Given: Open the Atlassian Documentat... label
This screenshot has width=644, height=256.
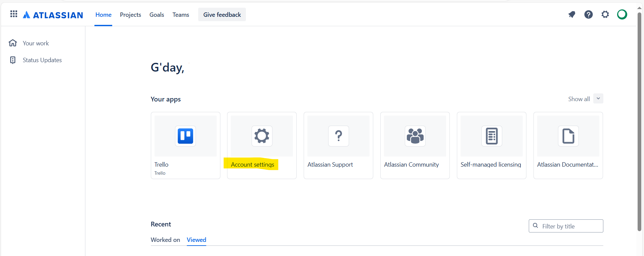Looking at the screenshot, I should (x=568, y=165).
